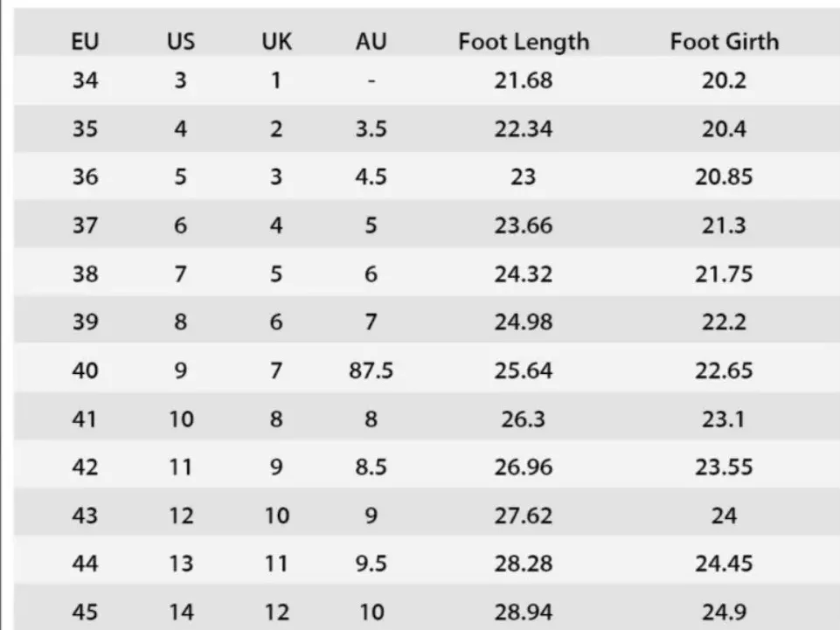
Task: Select the EU size 40 cell
Action: (85, 370)
